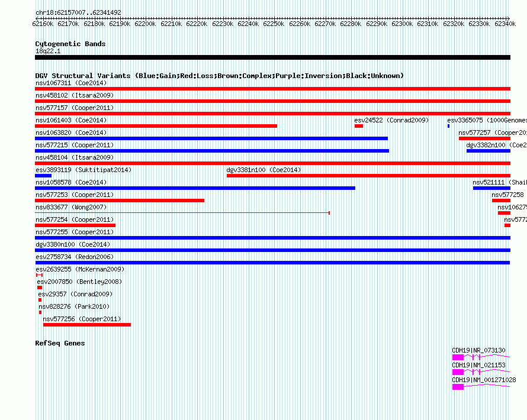527x420 pixels.
Task: Select the black 18q22.1 cytoband bar
Action: click(272, 57)
